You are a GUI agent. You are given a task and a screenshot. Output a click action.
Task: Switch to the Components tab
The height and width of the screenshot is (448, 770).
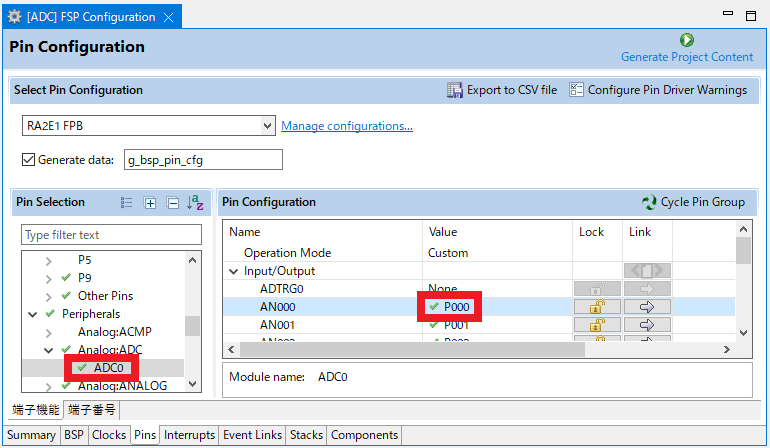(x=364, y=435)
